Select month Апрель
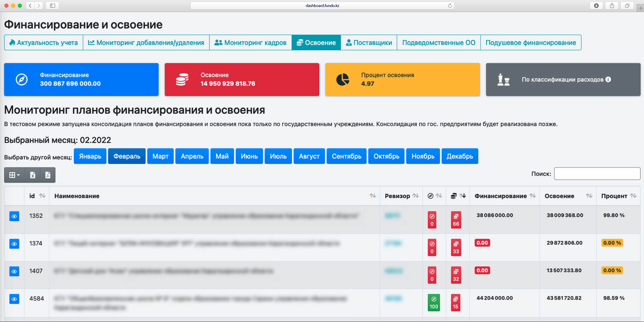Screen dimensions: 644x322 pos(192,156)
